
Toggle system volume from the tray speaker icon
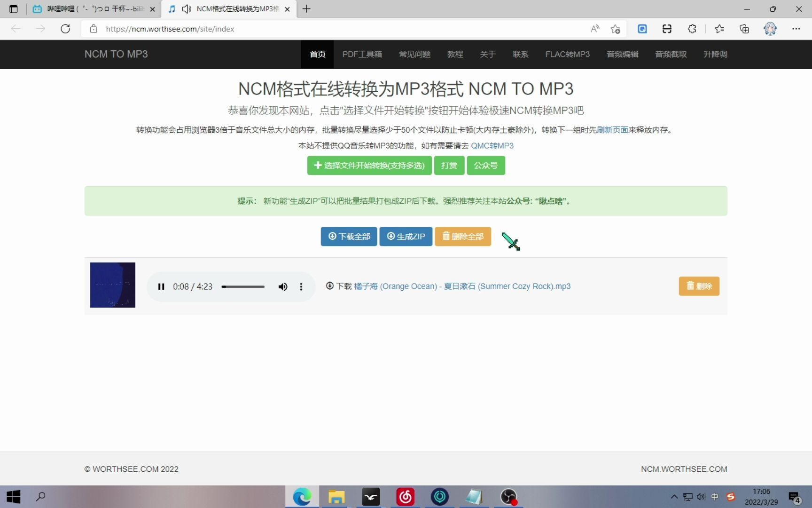(701, 497)
